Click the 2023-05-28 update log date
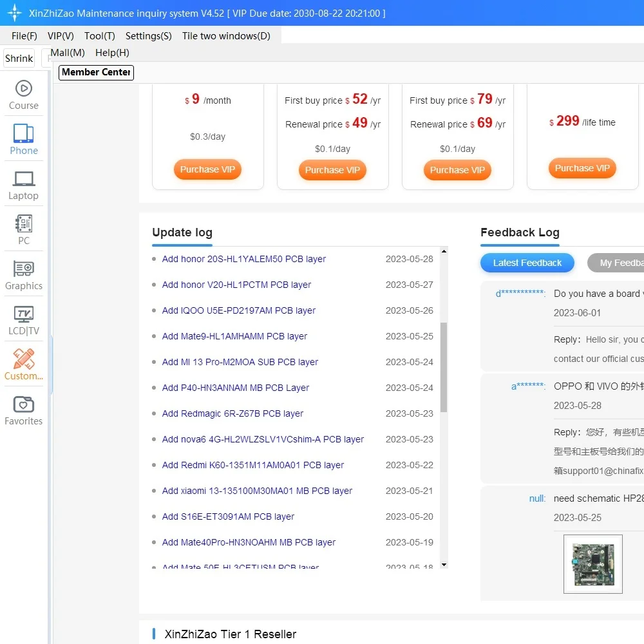Viewport: 644px width, 644px height. click(409, 259)
